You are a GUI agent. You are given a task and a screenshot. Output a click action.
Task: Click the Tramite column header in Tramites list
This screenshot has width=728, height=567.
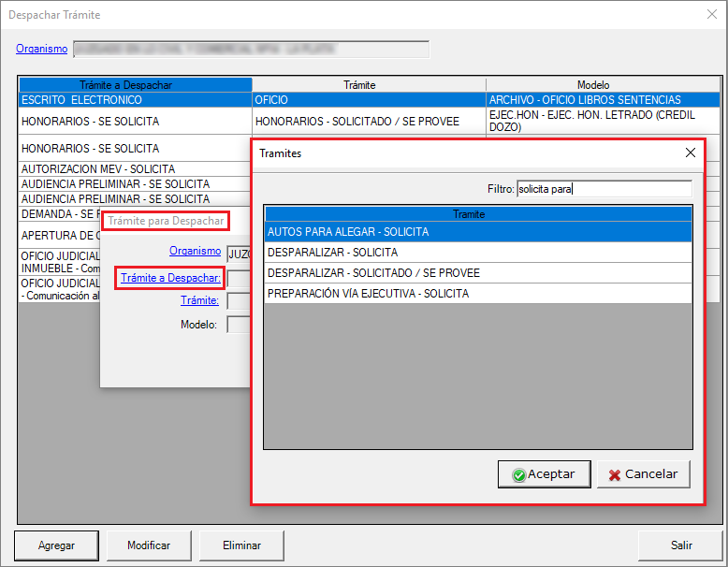[x=477, y=214]
